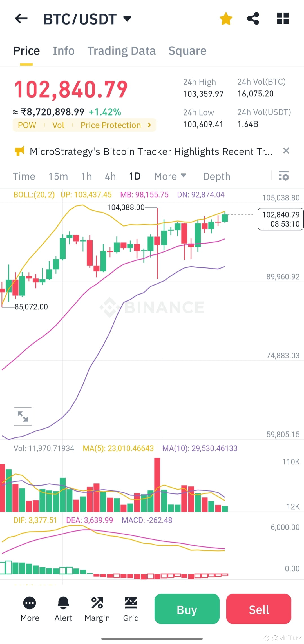Expand the chart to fullscreen
The width and height of the screenshot is (304, 644).
tap(23, 416)
